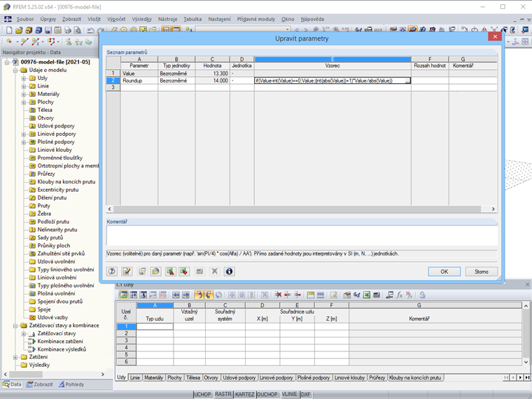
Task: Select Kombinace výsledků in navigator
Action: tap(62, 349)
